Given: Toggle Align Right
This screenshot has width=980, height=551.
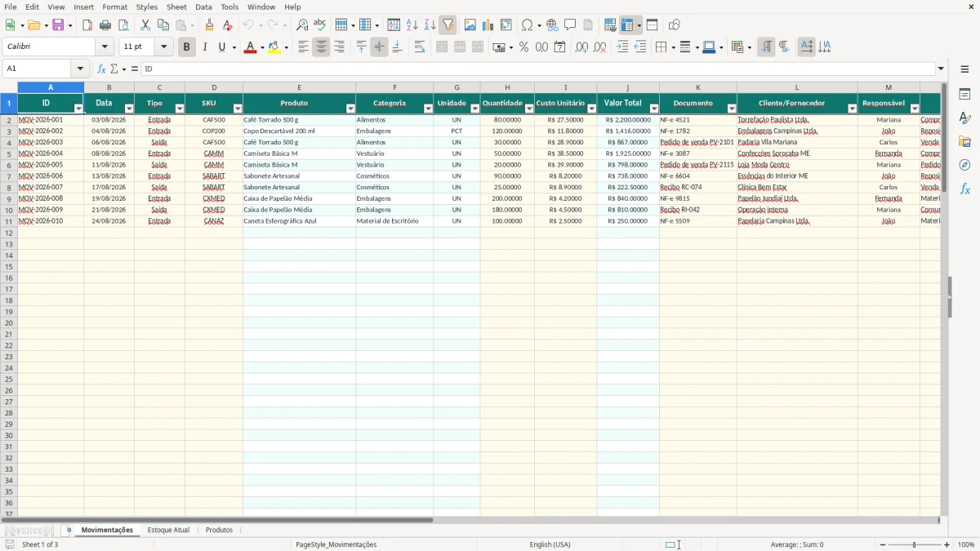Looking at the screenshot, I should click(339, 47).
